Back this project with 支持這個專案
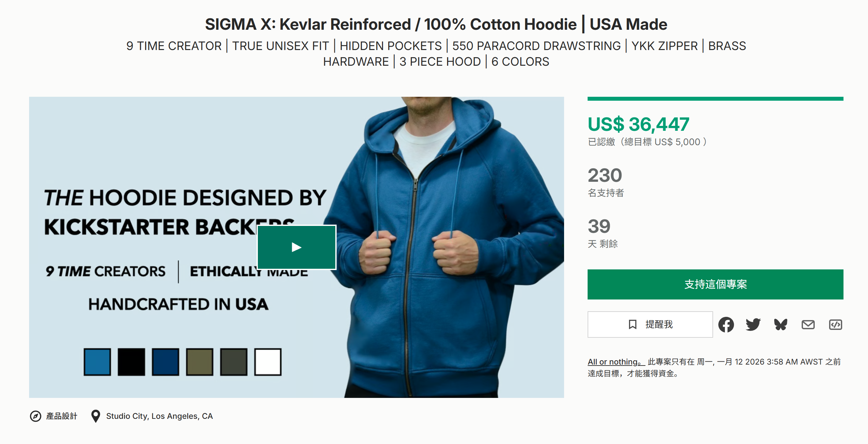The height and width of the screenshot is (444, 868). click(715, 284)
